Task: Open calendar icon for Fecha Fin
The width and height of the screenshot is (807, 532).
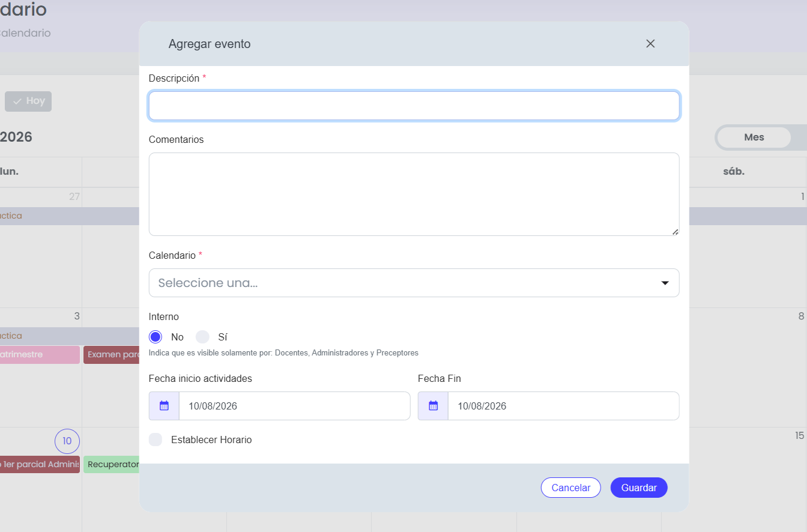Action: (x=433, y=406)
